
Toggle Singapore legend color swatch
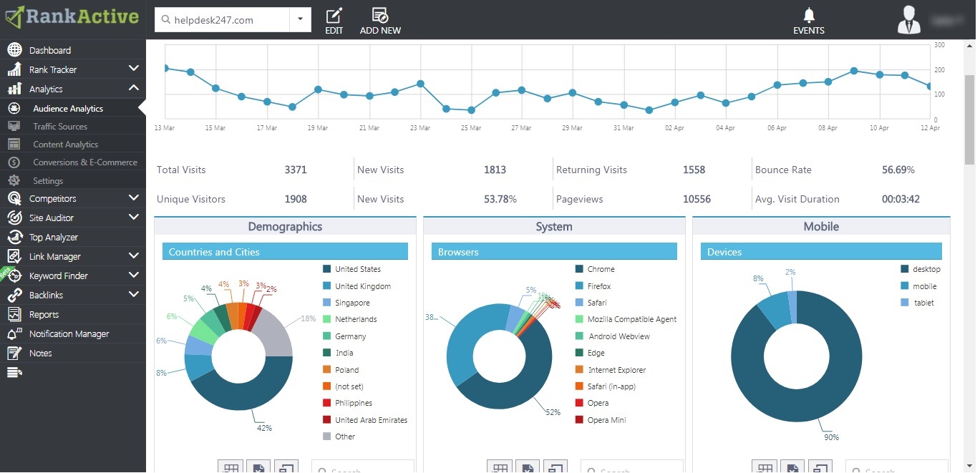(x=327, y=303)
